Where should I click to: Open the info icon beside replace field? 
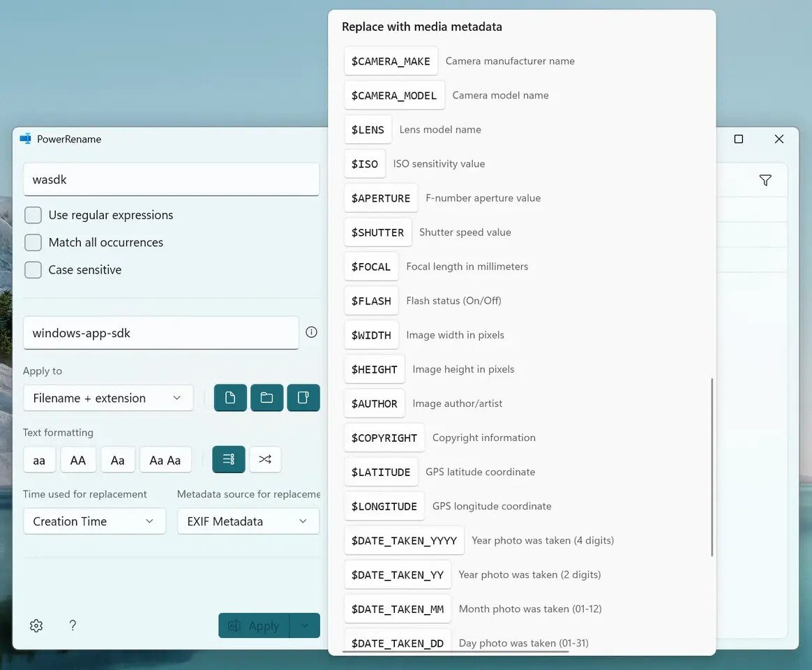(x=311, y=332)
